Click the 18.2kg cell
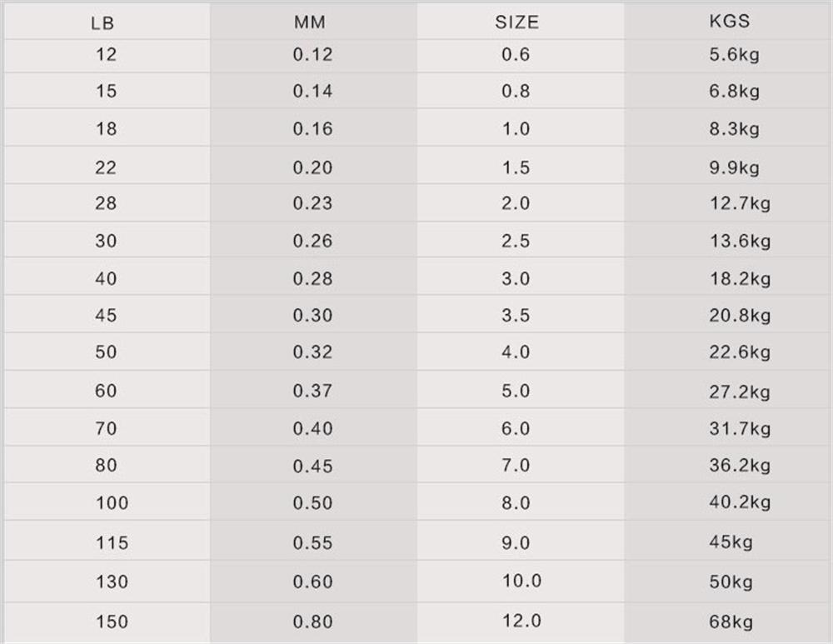 pos(740,278)
